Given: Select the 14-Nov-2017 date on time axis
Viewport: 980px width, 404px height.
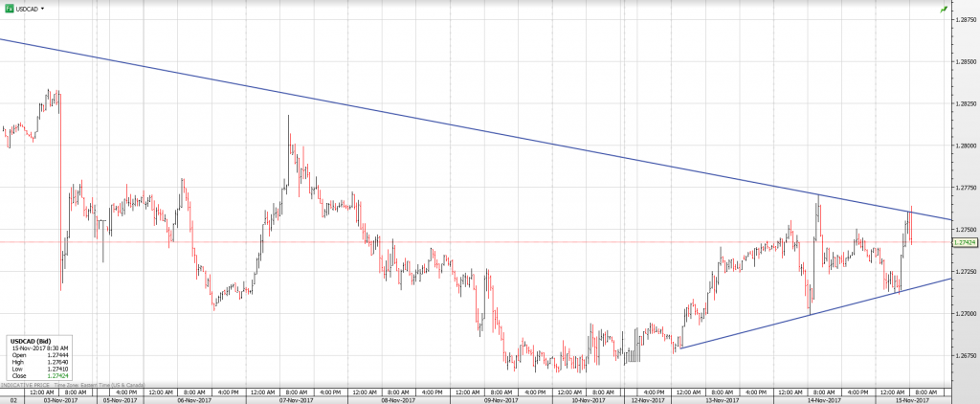Looking at the screenshot, I should [825, 399].
